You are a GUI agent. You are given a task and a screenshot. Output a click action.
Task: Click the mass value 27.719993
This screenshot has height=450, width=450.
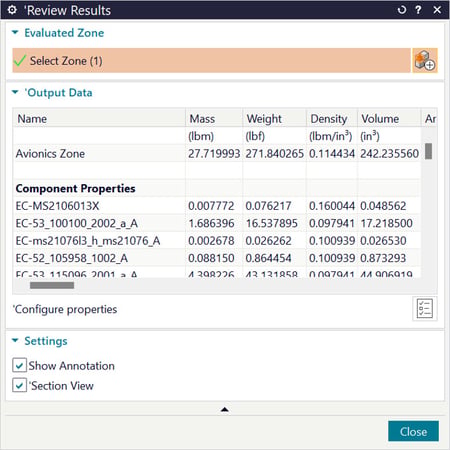point(214,154)
